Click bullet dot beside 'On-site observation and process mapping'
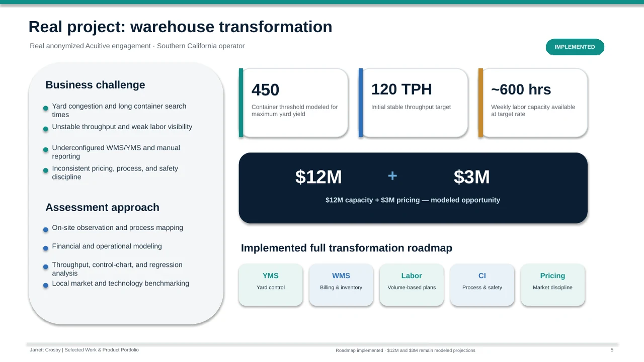This screenshot has height=362, width=644. click(x=46, y=230)
